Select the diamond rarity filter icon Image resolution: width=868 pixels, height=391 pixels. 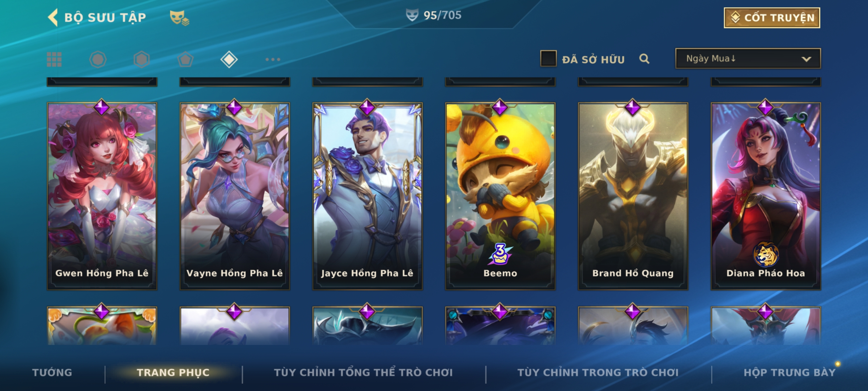tap(229, 59)
